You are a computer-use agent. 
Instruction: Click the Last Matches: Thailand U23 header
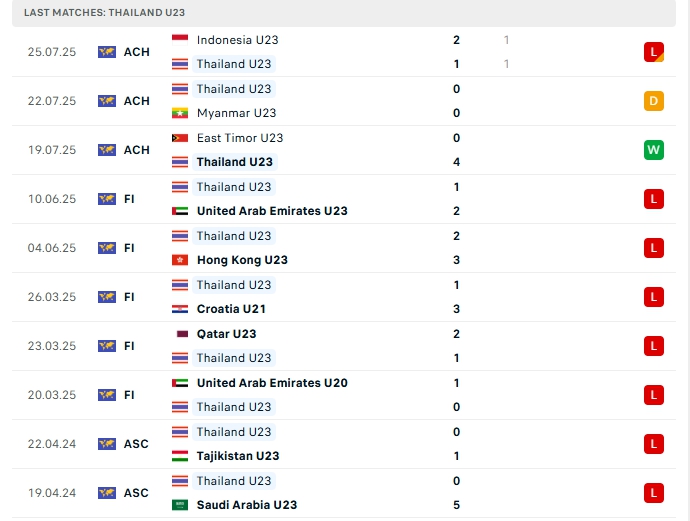(x=104, y=12)
